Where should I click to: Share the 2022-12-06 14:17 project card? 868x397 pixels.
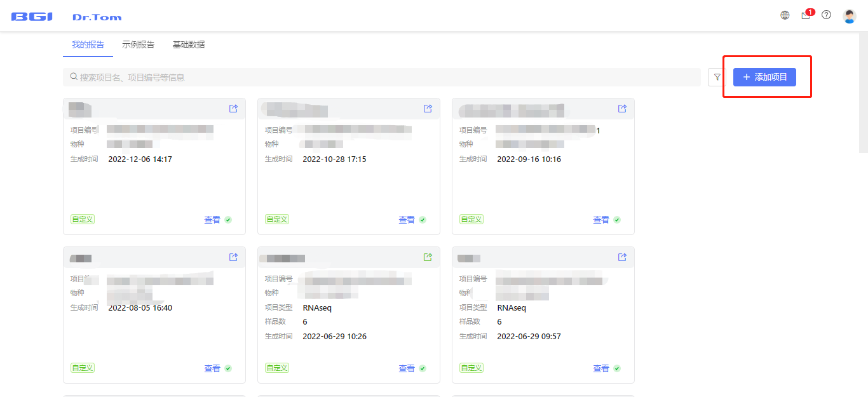click(233, 109)
